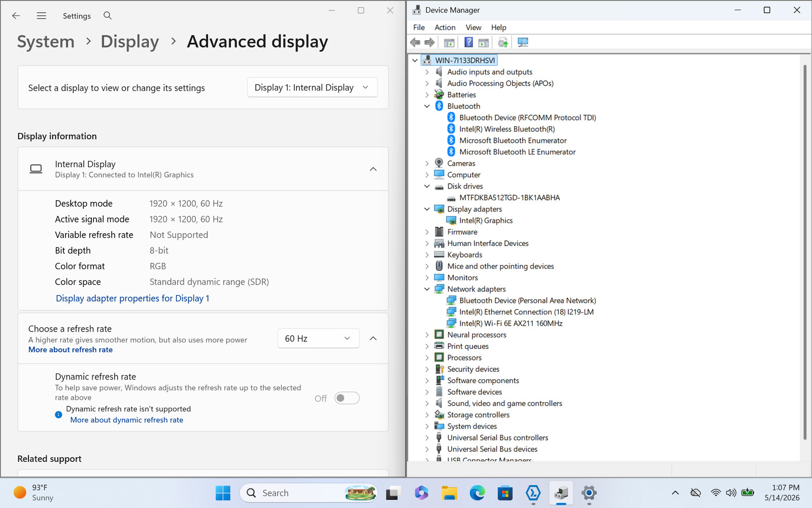Collapse the Disk drives node
812x508 pixels.
pos(427,186)
